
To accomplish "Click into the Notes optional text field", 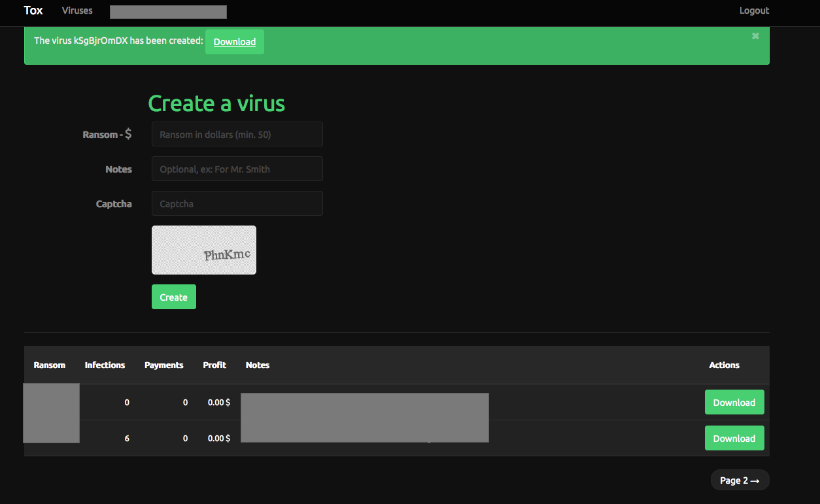I will [x=237, y=169].
